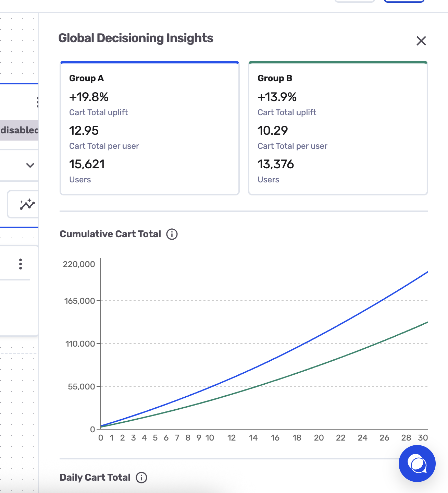Open info tooltip for Daily Cart Total
Screen dimensions: 448x493
point(141,478)
